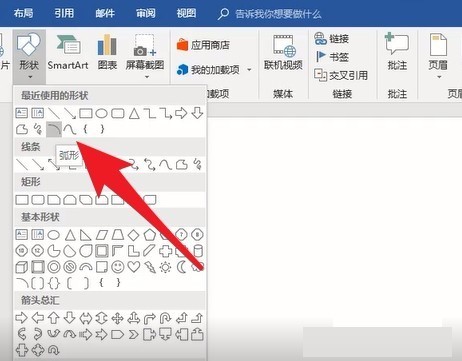This screenshot has width=462, height=361.
Task: Insert the striped right arrow in 箭头总汇
Action: [86, 334]
